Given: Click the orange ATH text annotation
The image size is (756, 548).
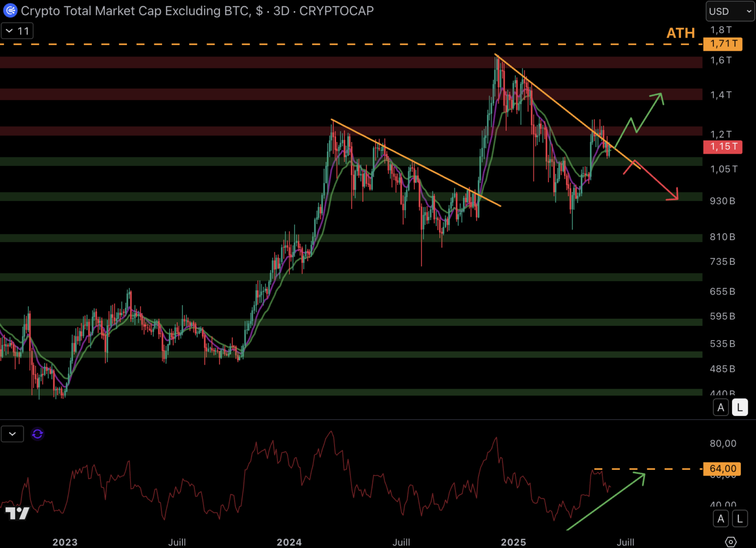Looking at the screenshot, I should coord(680,33).
